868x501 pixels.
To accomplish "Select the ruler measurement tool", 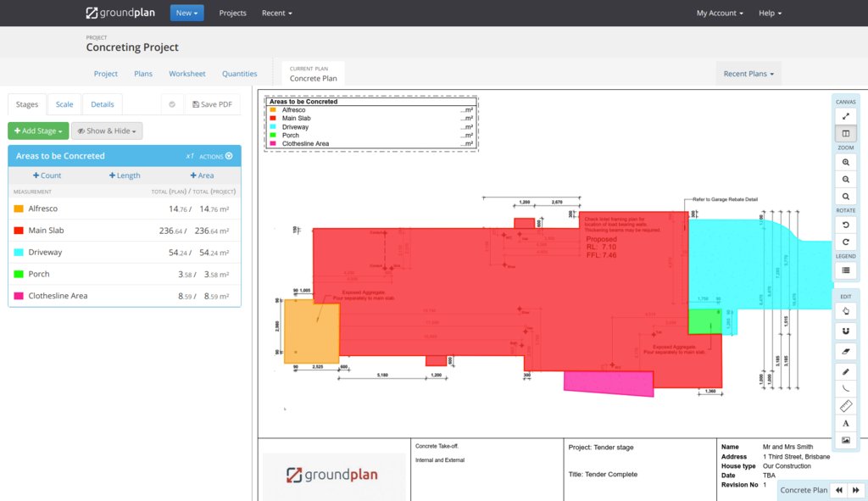I will click(845, 405).
